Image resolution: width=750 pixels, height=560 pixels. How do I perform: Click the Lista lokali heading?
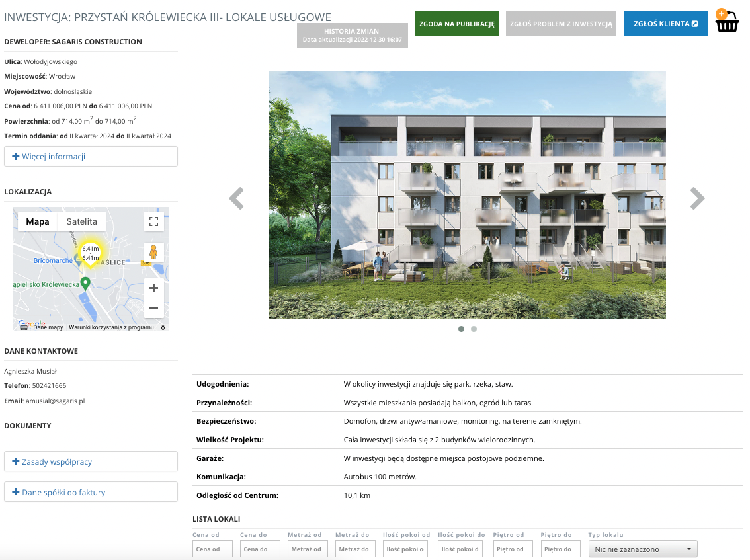click(x=216, y=519)
